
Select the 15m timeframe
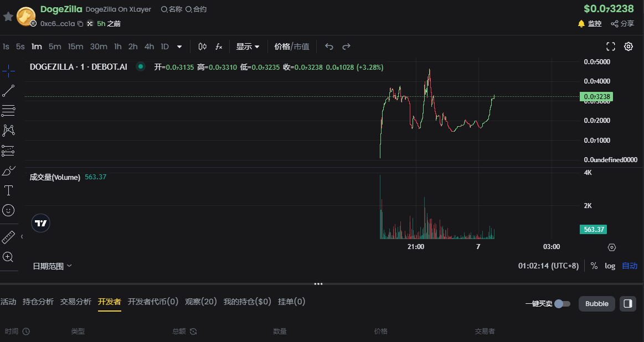point(75,46)
